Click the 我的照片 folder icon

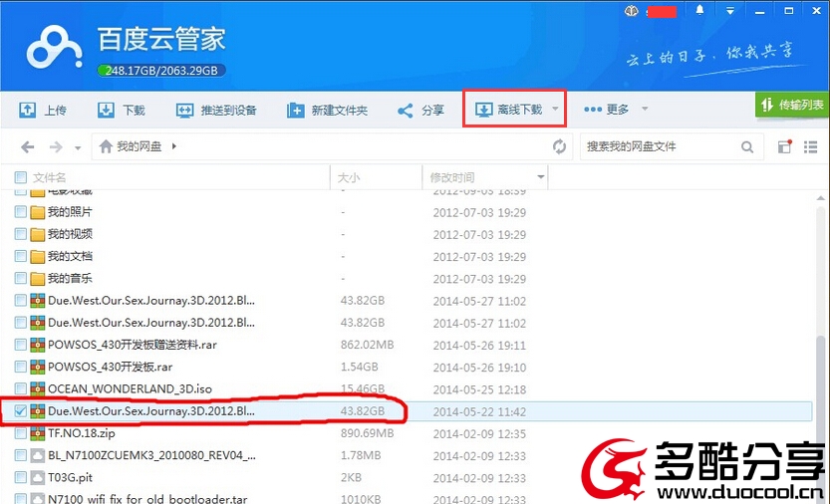pos(37,212)
